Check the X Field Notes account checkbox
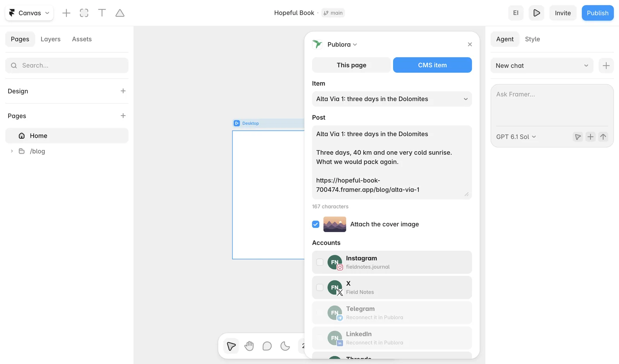The image size is (619, 364). point(320,287)
